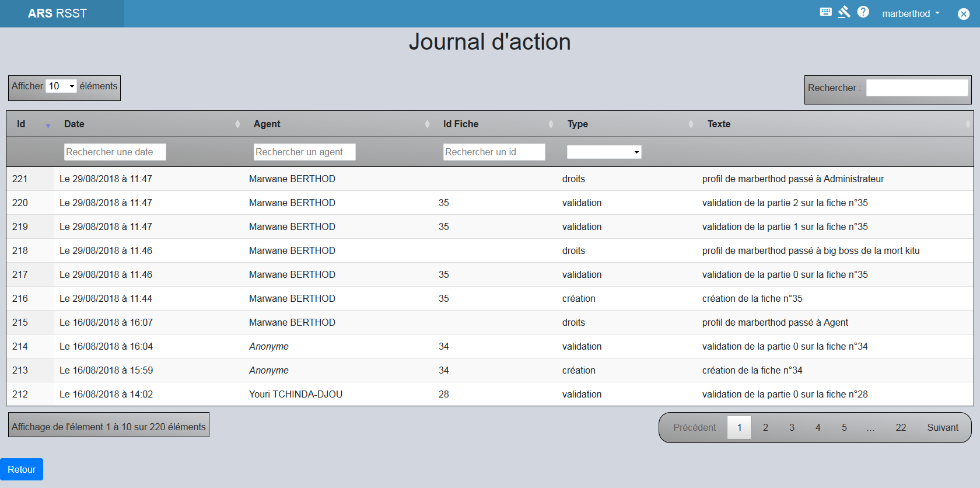Click droits type in row 218
This screenshot has width=980, height=488.
pos(573,250)
